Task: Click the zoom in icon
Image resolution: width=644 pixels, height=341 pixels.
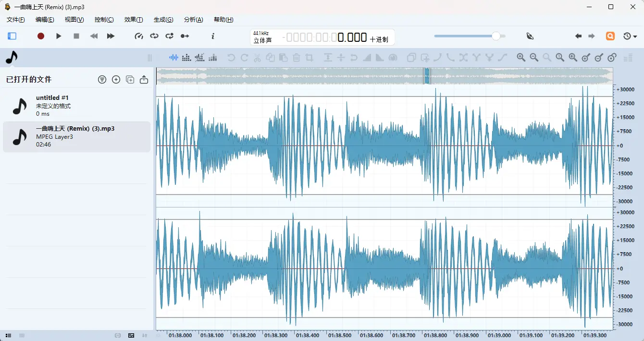Action: pos(521,58)
